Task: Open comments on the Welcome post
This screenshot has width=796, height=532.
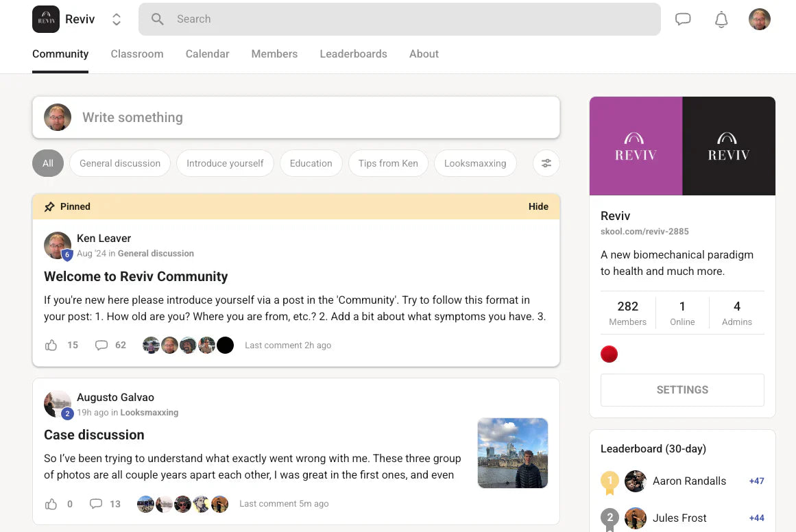Action: pos(101,345)
